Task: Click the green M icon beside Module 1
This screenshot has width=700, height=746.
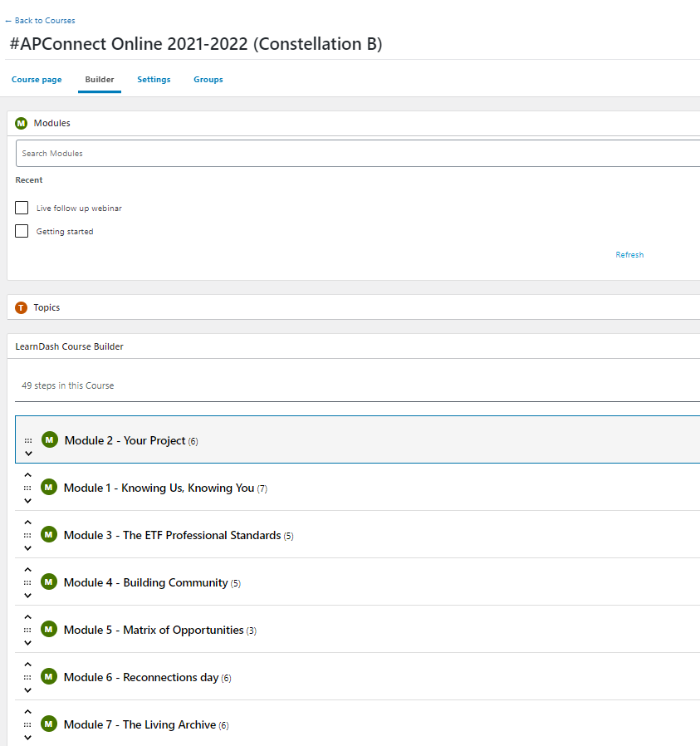Action: click(48, 488)
